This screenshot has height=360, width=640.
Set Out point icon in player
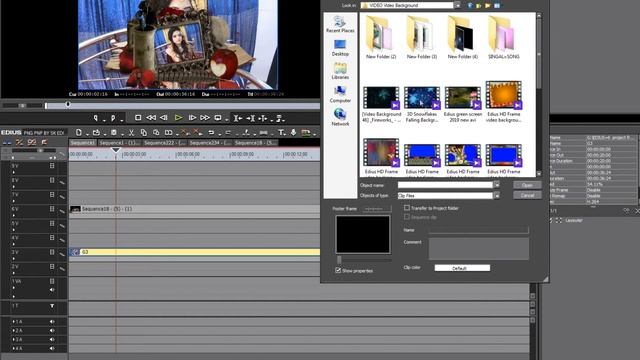[x=113, y=118]
